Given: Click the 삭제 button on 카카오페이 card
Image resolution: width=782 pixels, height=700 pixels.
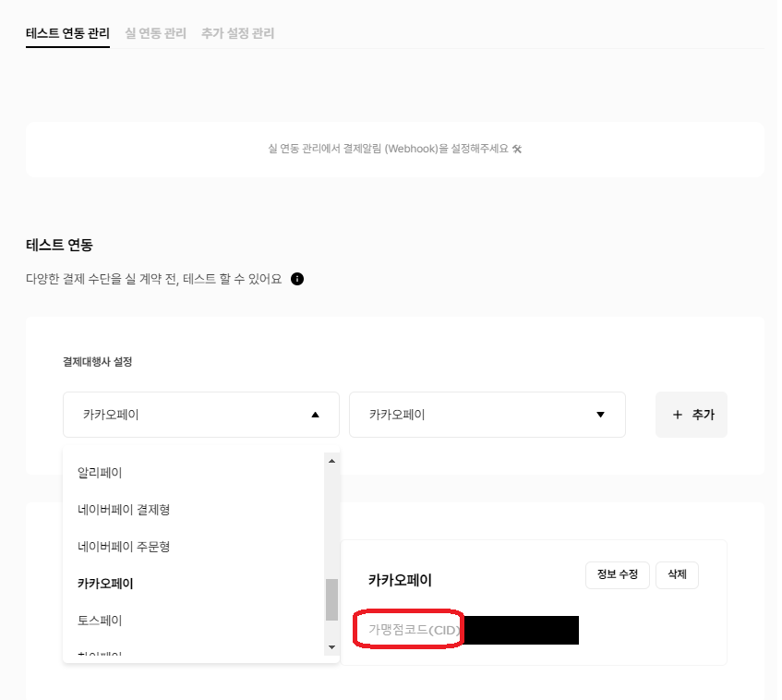Looking at the screenshot, I should click(677, 574).
